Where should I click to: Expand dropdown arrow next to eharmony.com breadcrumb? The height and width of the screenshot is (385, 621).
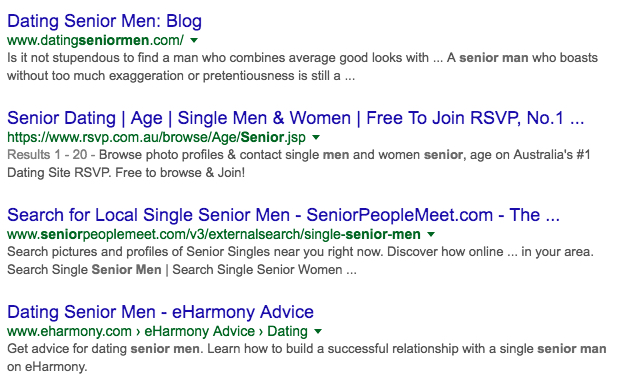coord(318,332)
